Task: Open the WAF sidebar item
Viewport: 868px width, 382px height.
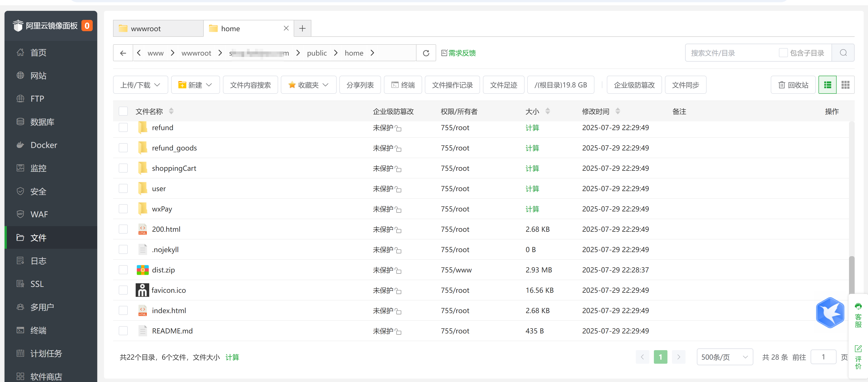Action: [x=51, y=214]
